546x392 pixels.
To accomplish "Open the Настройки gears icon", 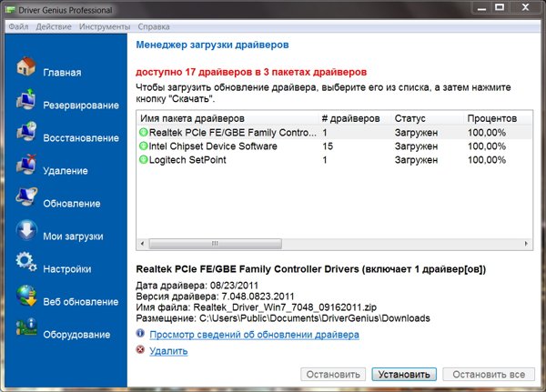I will pos(26,262).
